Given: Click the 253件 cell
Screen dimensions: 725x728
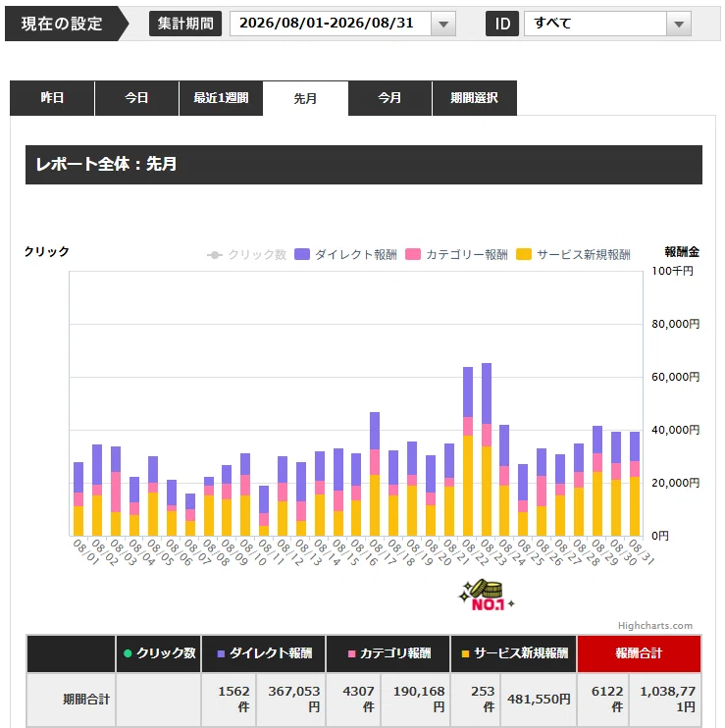Looking at the screenshot, I should point(475,700).
